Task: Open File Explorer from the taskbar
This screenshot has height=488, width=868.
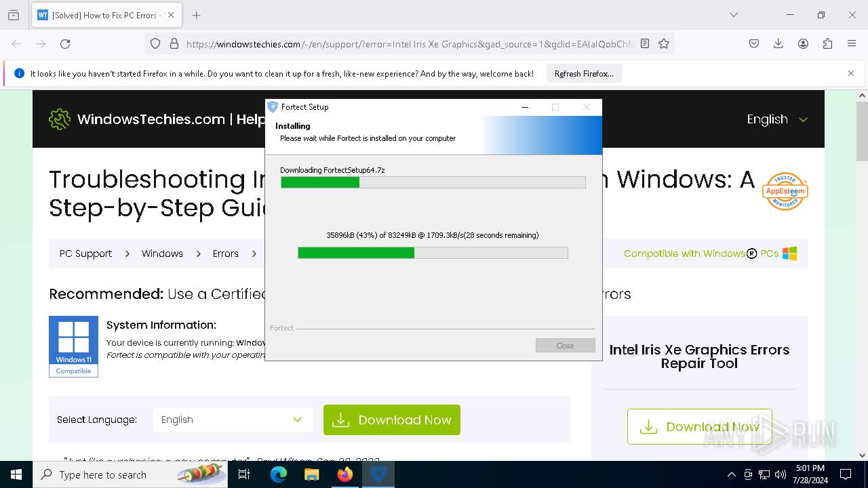Action: (x=312, y=474)
